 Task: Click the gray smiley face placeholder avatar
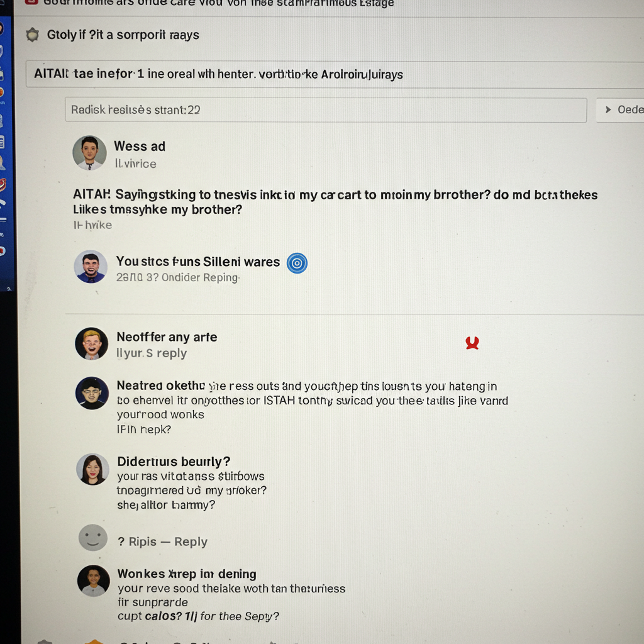pos(93,538)
